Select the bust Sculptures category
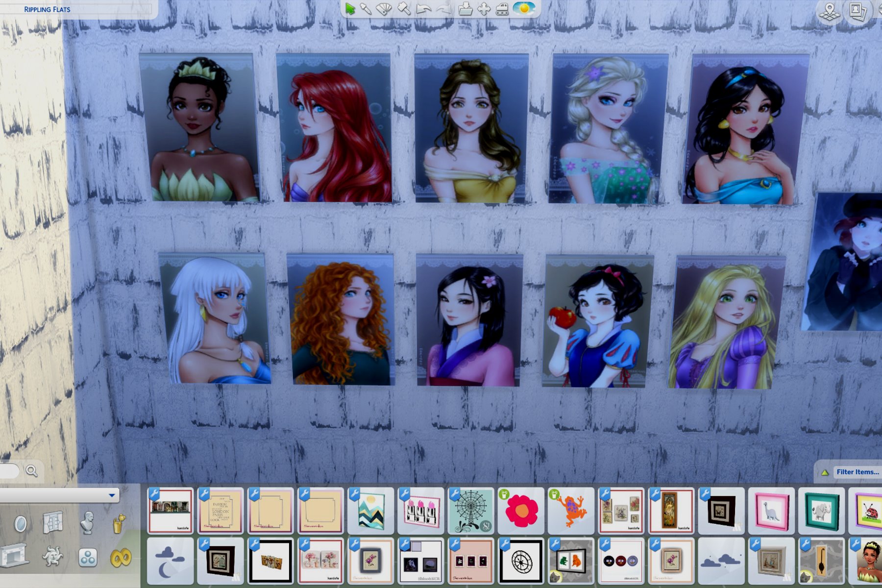This screenshot has width=882, height=588. [x=87, y=523]
